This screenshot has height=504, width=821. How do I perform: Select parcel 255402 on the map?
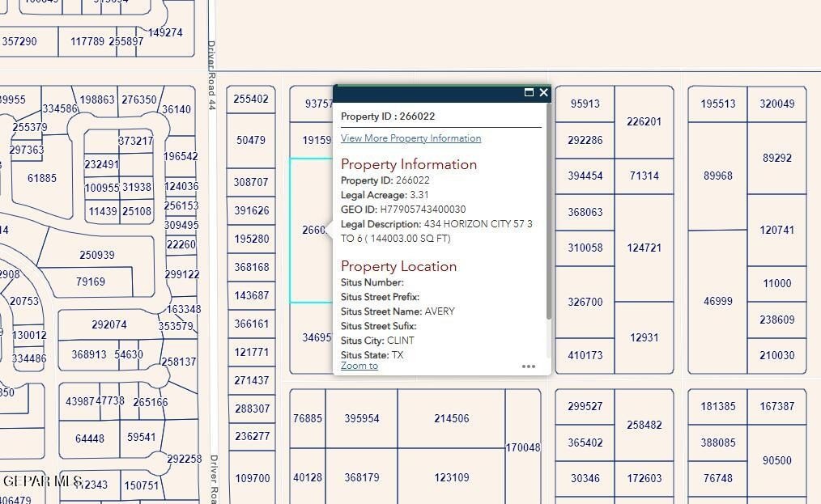251,99
